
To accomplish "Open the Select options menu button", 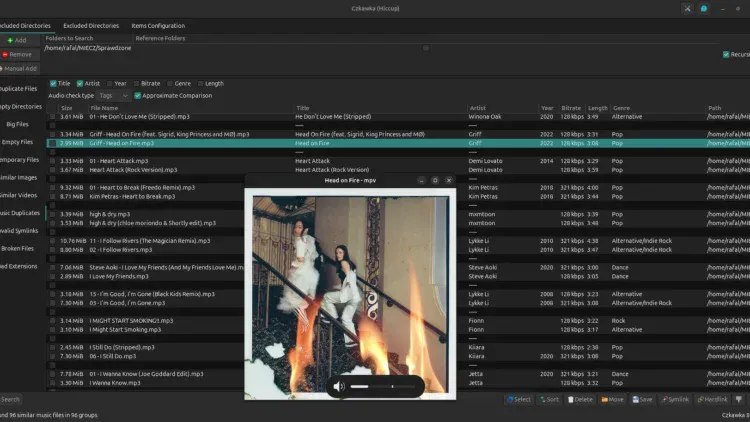I will [x=518, y=399].
